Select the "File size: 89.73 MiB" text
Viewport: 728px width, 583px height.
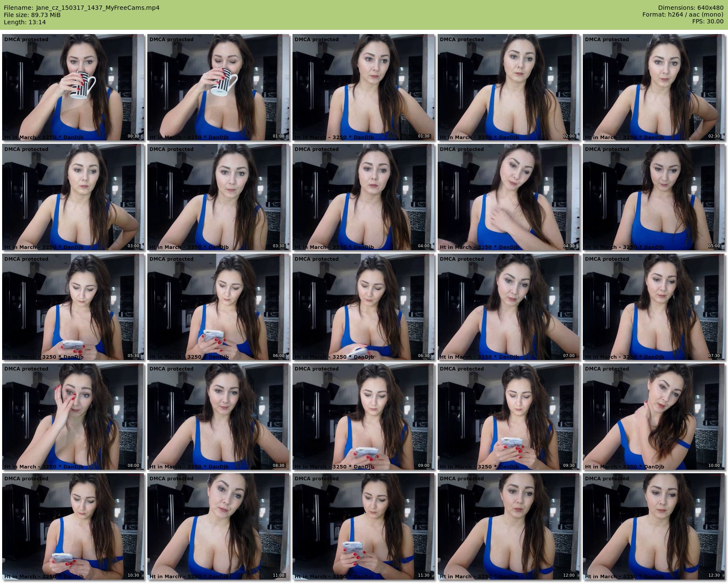(x=32, y=15)
